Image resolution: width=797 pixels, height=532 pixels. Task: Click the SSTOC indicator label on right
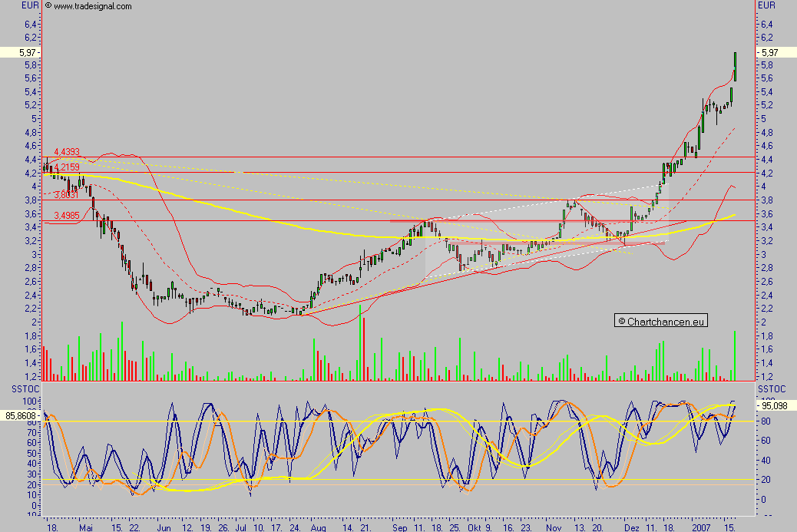click(772, 388)
